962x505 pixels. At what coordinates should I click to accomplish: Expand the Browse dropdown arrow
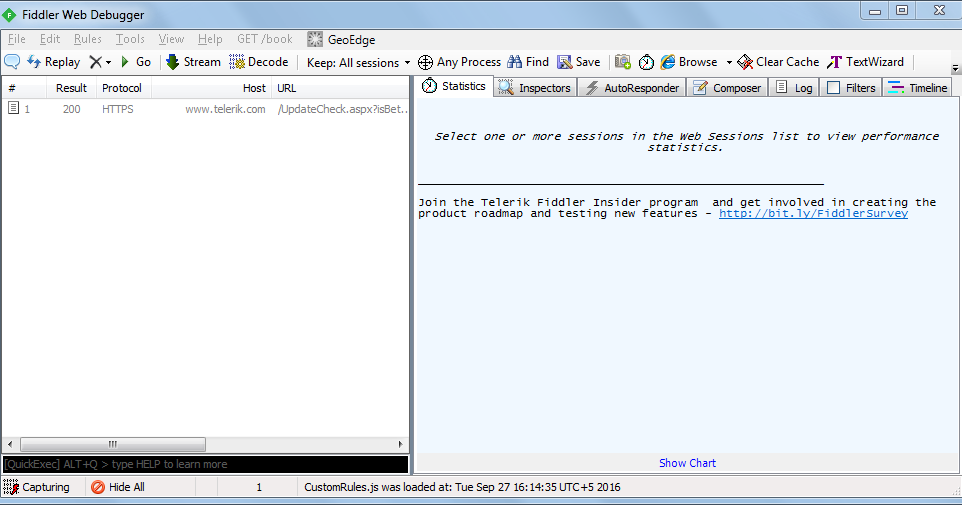tap(729, 63)
